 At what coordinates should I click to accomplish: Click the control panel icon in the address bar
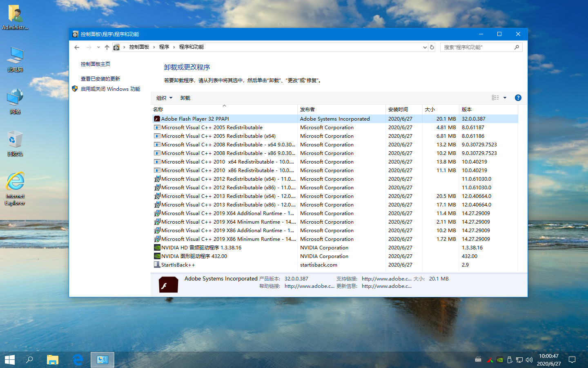point(116,47)
